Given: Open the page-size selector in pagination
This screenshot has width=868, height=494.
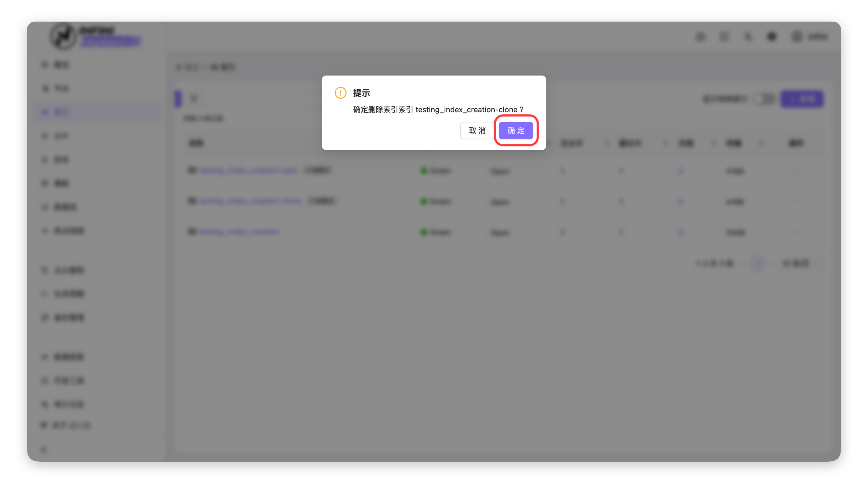Looking at the screenshot, I should click(796, 263).
